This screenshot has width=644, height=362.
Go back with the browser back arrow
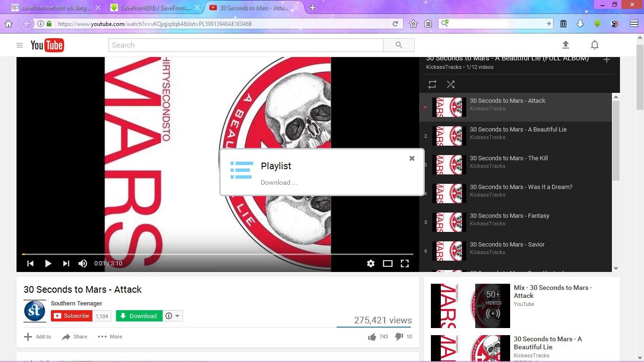pos(27,24)
